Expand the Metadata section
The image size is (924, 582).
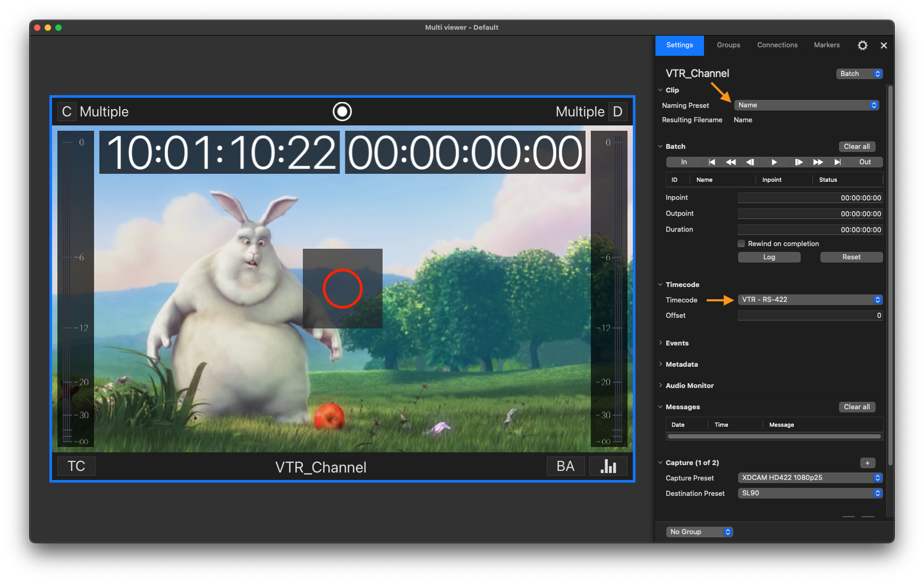[660, 365]
